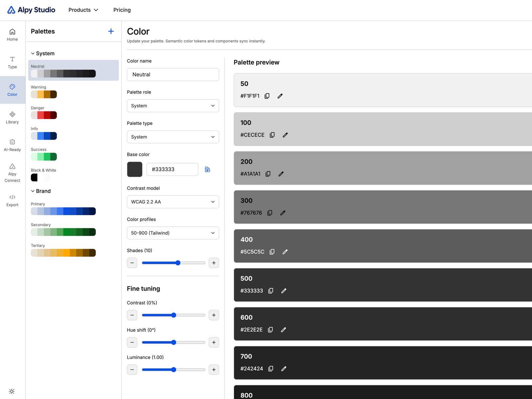Open the Alpy Studio logo home link

31,10
